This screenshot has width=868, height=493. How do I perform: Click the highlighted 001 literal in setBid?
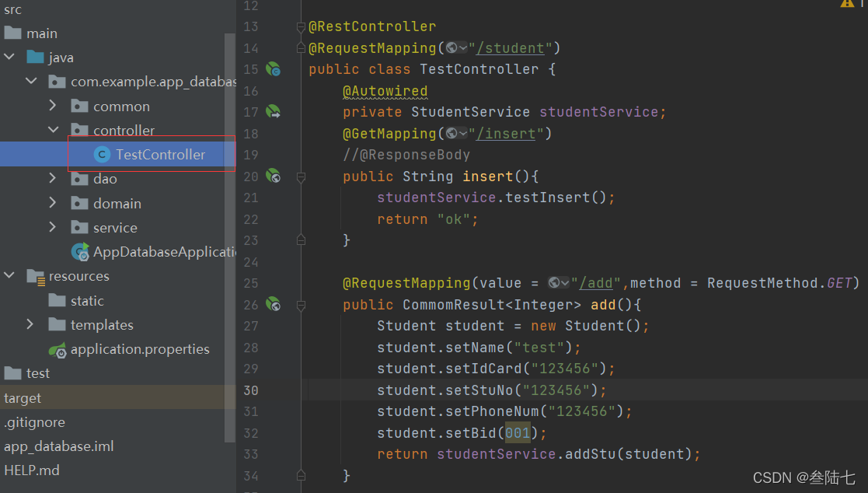pos(518,432)
